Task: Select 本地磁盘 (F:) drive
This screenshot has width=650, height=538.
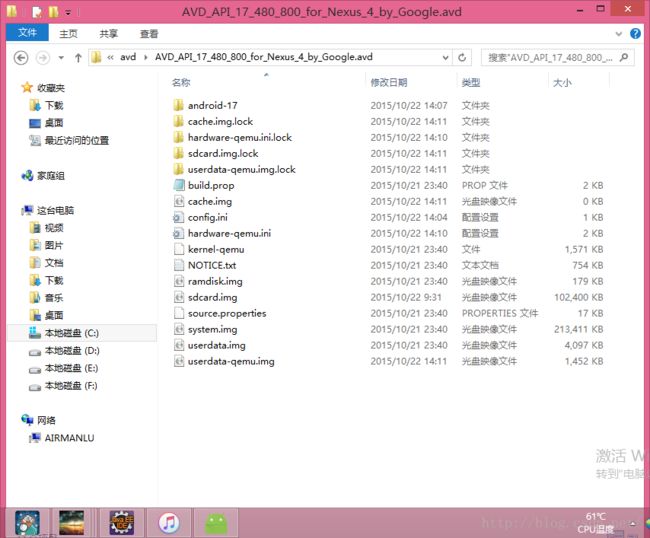Action: (x=71, y=386)
